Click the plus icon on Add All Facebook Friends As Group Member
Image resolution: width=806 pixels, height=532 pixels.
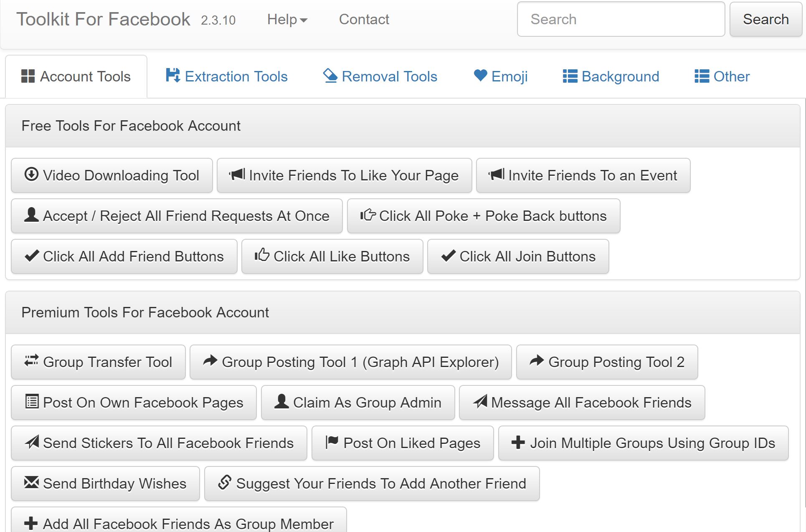tap(31, 523)
